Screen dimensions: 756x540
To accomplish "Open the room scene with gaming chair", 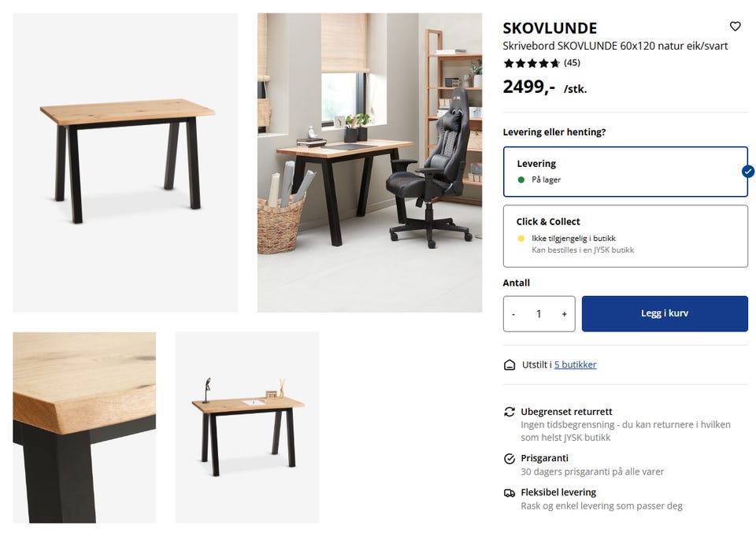I will (x=369, y=162).
